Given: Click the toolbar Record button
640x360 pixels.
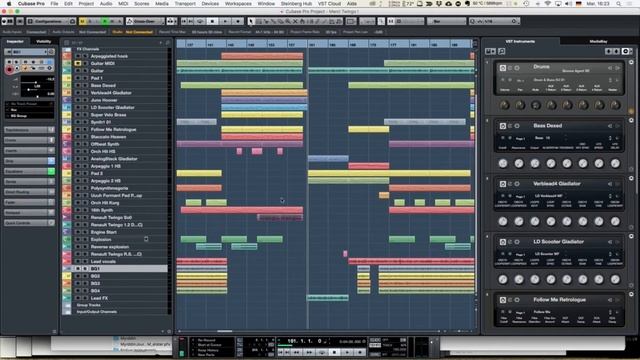Looking at the screenshot, I should (238, 21).
